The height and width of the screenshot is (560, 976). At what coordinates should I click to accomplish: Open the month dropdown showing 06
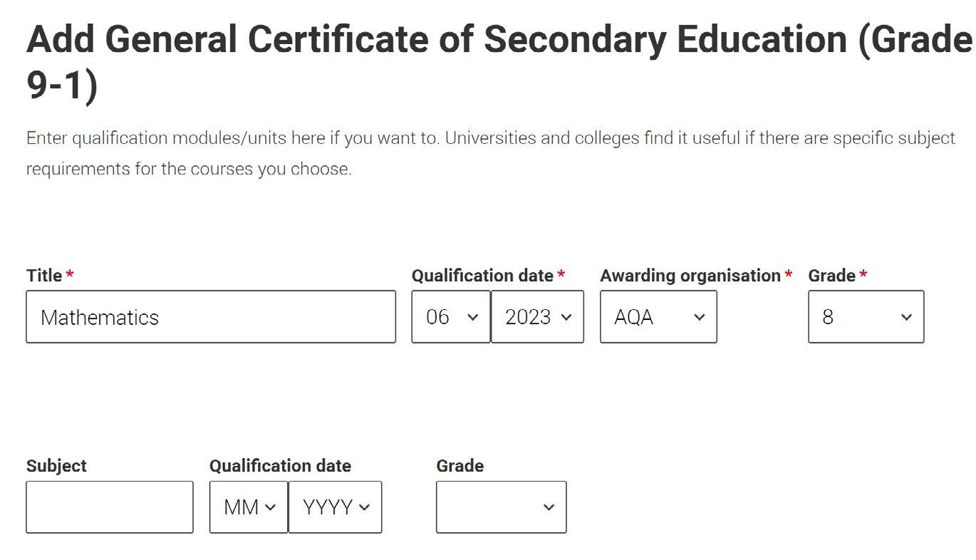coord(451,317)
